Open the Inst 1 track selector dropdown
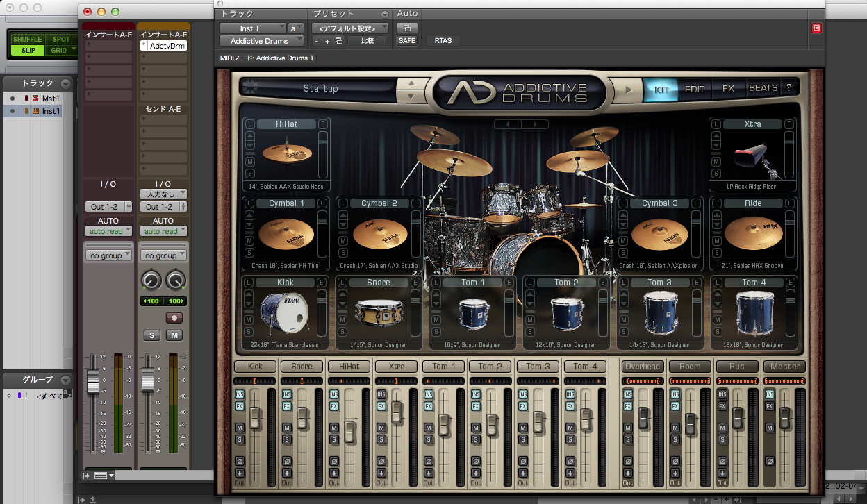 (253, 28)
